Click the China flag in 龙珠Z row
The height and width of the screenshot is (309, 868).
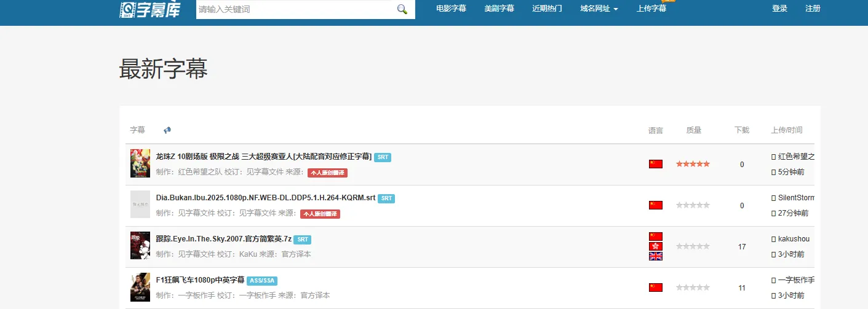click(x=656, y=164)
